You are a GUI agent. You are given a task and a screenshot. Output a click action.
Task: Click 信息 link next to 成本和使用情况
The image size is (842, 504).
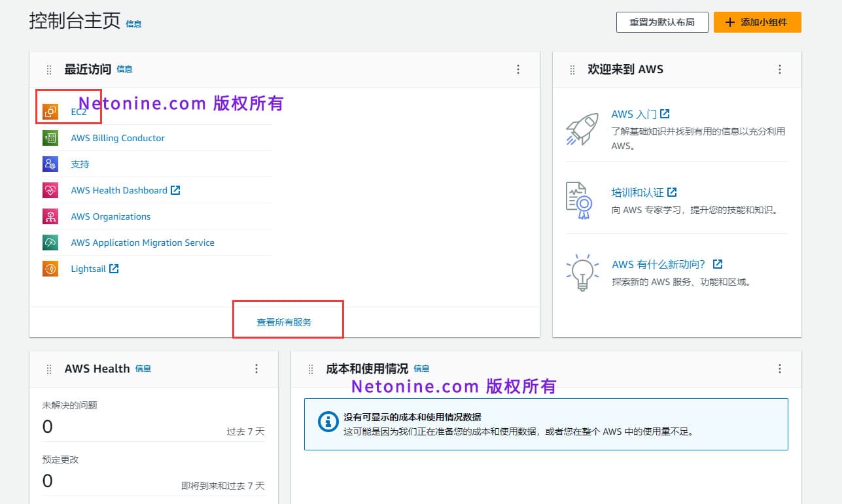[421, 369]
